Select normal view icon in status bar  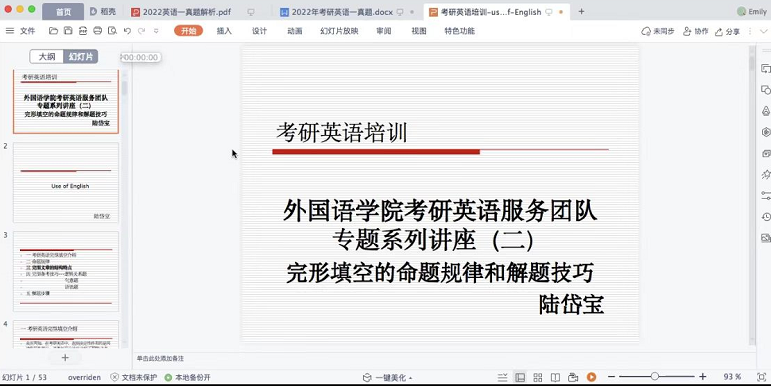click(520, 377)
